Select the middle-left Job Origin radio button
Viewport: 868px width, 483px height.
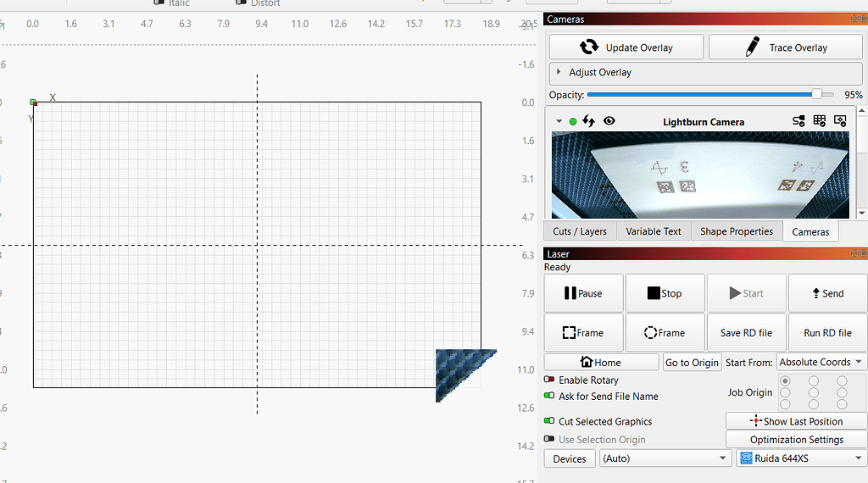coord(785,392)
